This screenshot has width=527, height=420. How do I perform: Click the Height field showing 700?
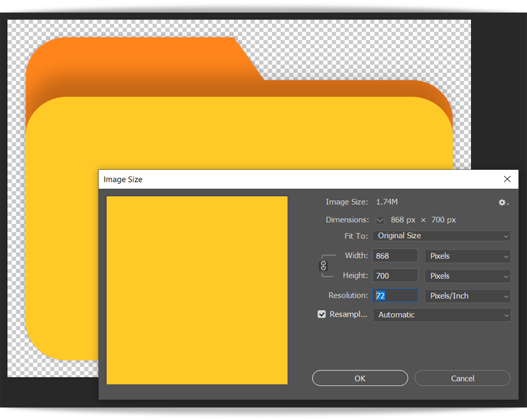click(x=395, y=276)
